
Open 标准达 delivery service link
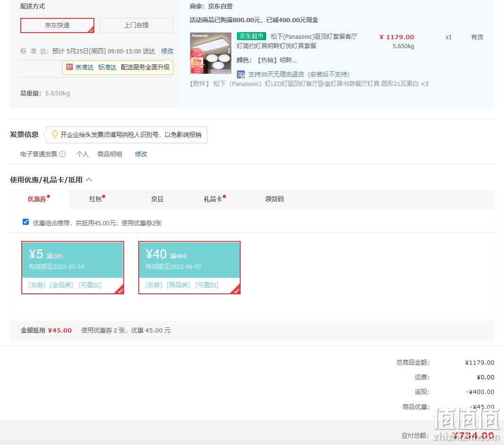point(107,67)
